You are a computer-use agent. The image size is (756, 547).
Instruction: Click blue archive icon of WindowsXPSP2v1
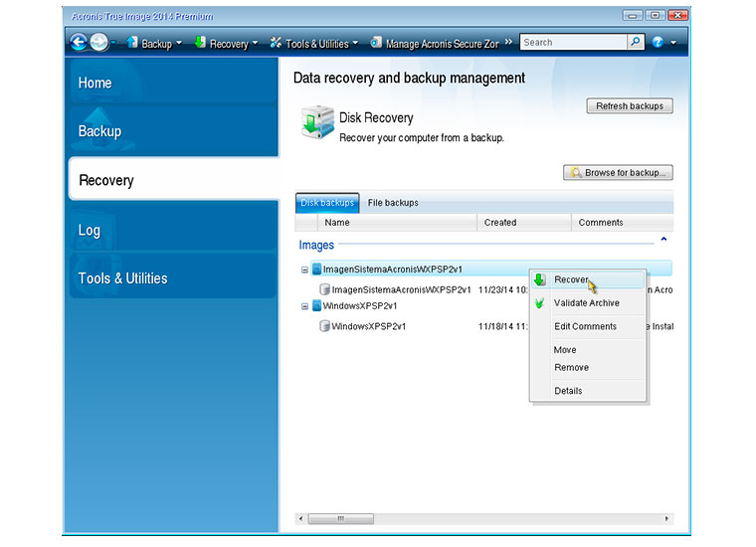pyautogui.click(x=316, y=305)
